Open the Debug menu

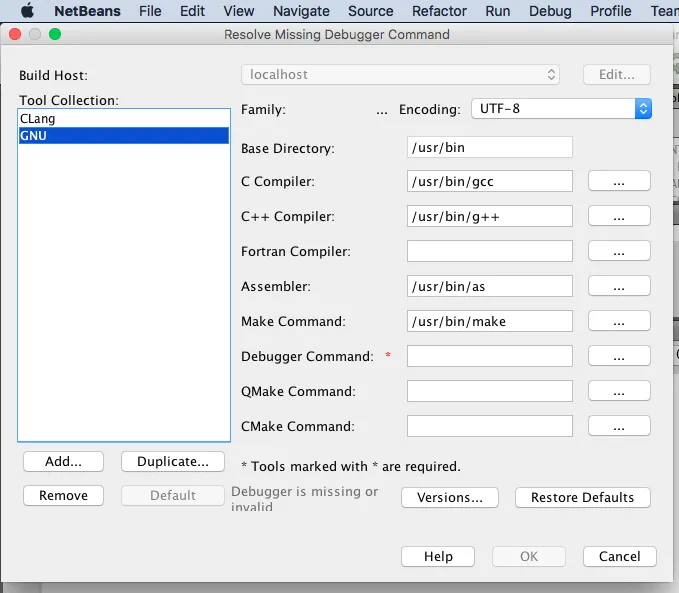point(550,11)
